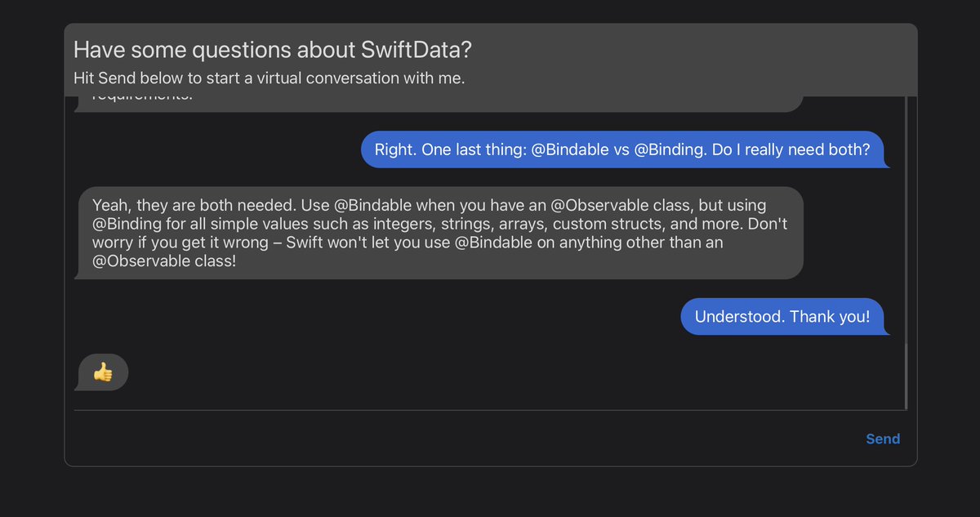Click the 'Yeah, they are both needed' reply

pyautogui.click(x=439, y=234)
